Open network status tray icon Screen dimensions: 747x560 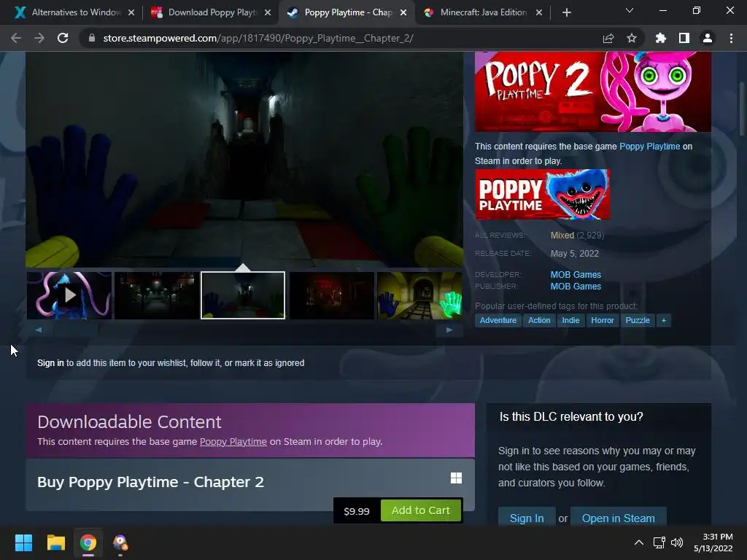(659, 542)
